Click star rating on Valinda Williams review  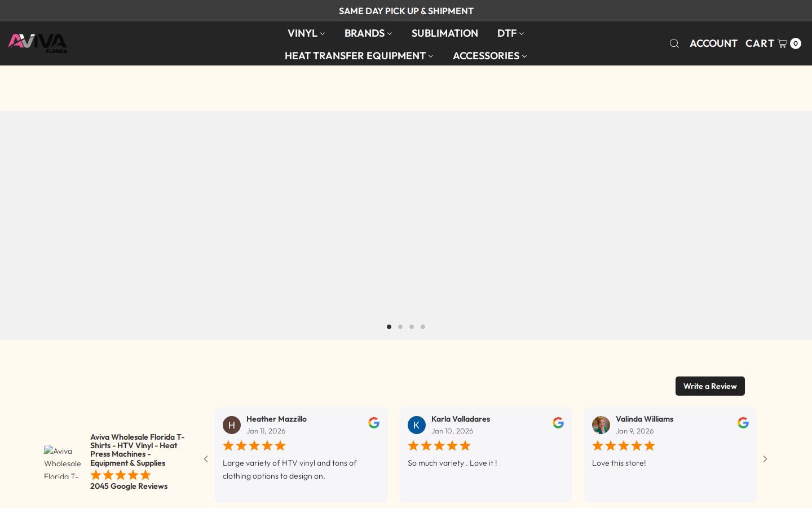click(x=624, y=446)
